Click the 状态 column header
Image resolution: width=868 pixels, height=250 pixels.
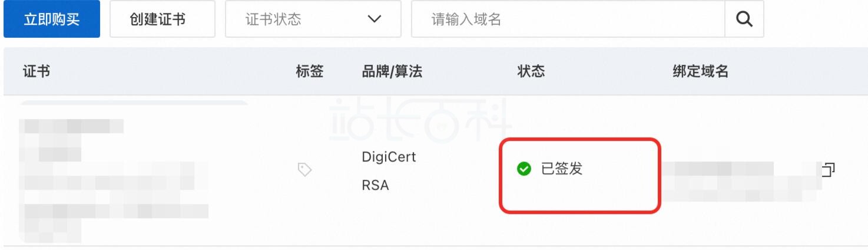pos(531,71)
